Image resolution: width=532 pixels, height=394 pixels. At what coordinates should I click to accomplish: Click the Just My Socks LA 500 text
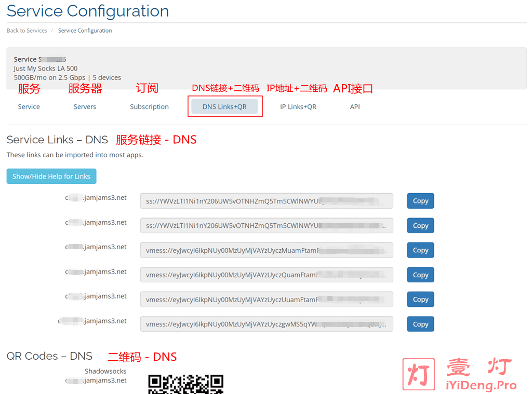pyautogui.click(x=46, y=69)
